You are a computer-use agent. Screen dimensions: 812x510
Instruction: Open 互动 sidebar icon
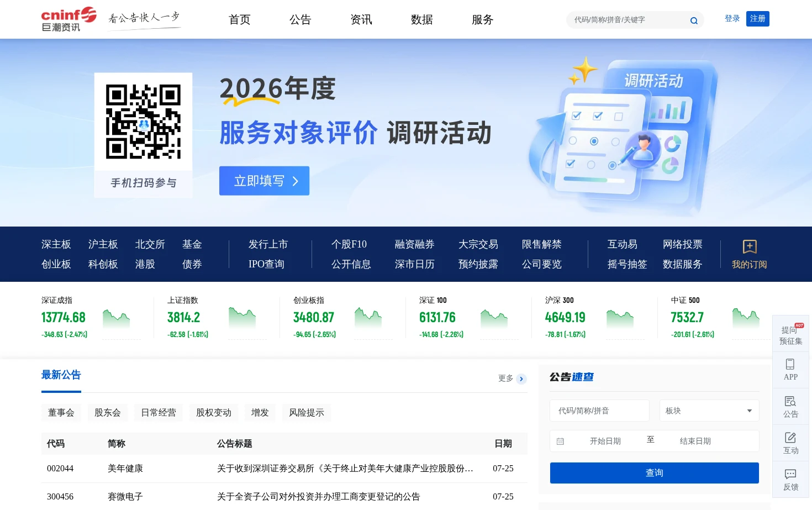[790, 438]
